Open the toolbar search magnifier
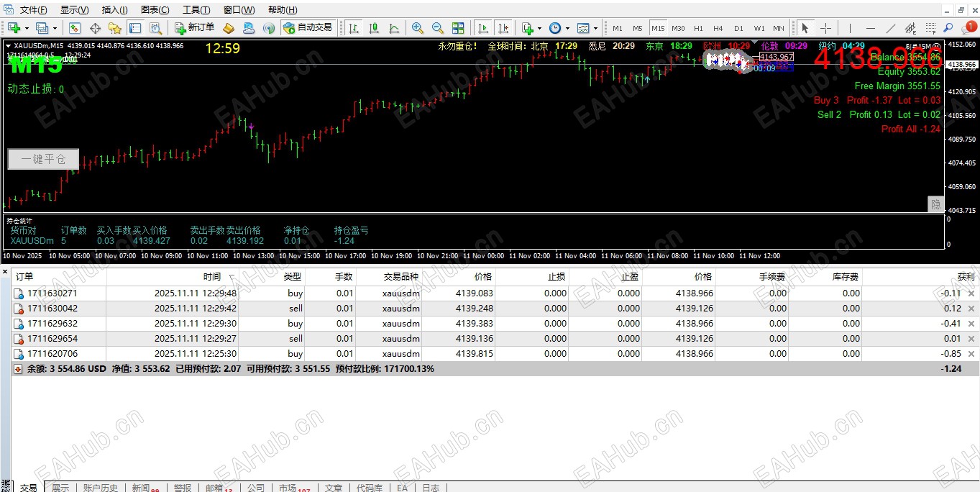Viewport: 980px width, 492px height. [x=948, y=28]
